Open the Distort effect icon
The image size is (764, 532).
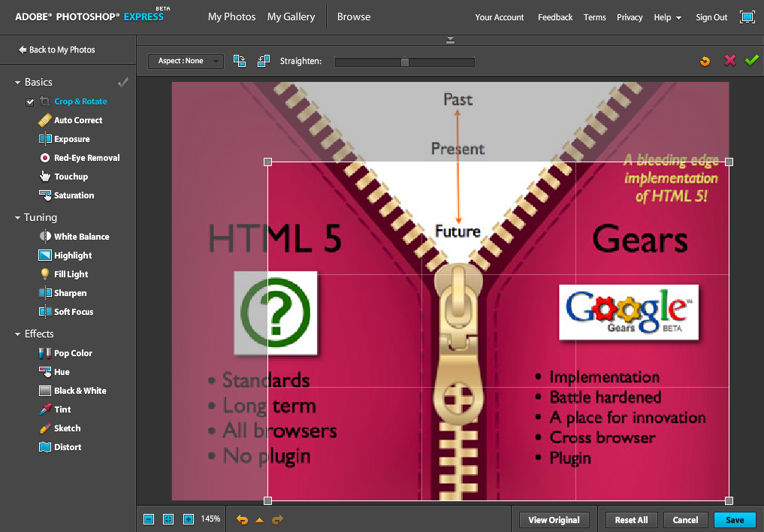click(45, 447)
